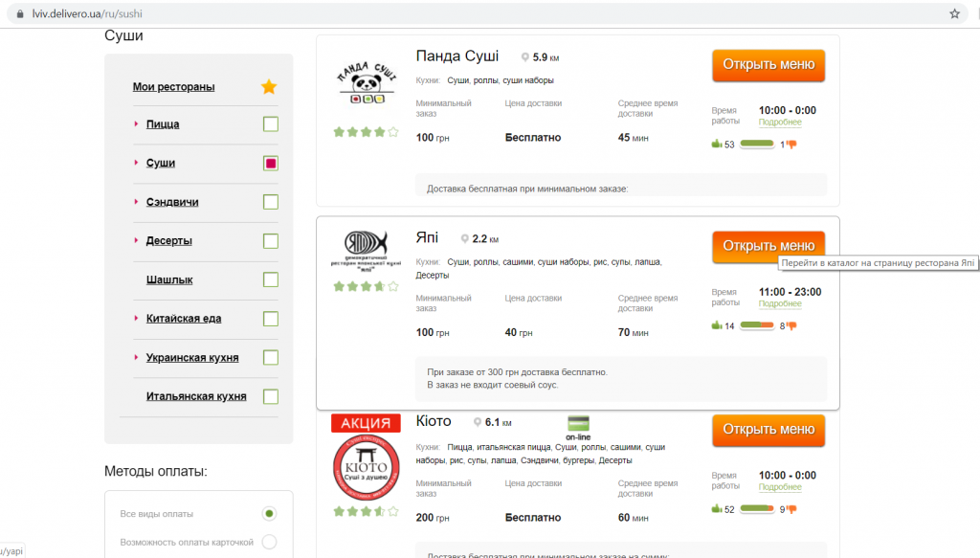Expand the Пицца category arrow
Viewport: 980px width, 558px height.
[136, 123]
